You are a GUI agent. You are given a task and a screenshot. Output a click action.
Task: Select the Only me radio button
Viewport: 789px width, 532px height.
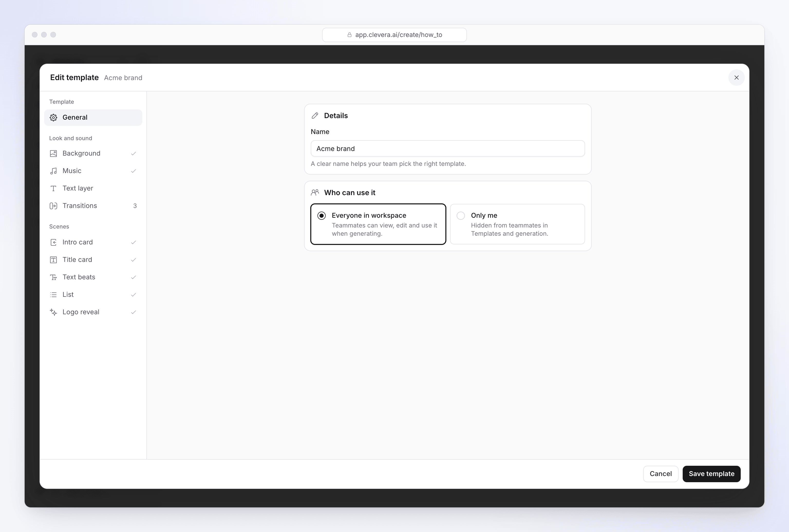461,216
